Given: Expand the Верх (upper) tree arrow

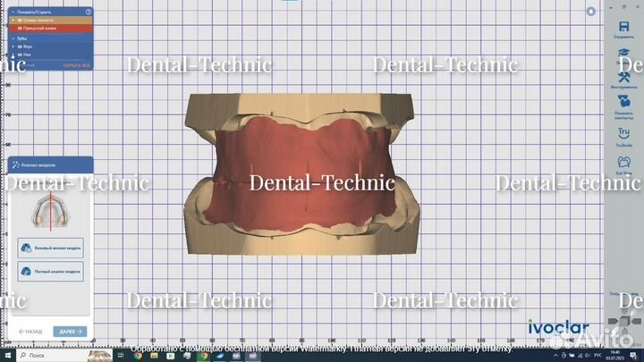Looking at the screenshot, I should tap(13, 46).
